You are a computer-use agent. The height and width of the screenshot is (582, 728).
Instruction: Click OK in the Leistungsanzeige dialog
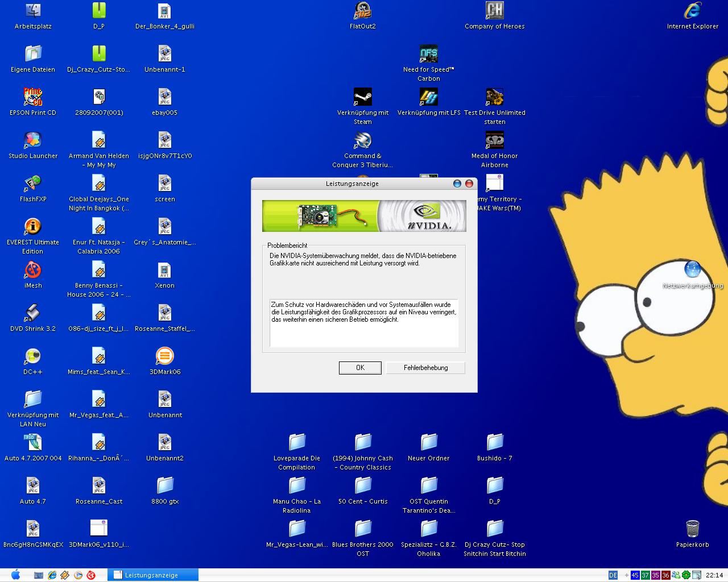tap(360, 368)
